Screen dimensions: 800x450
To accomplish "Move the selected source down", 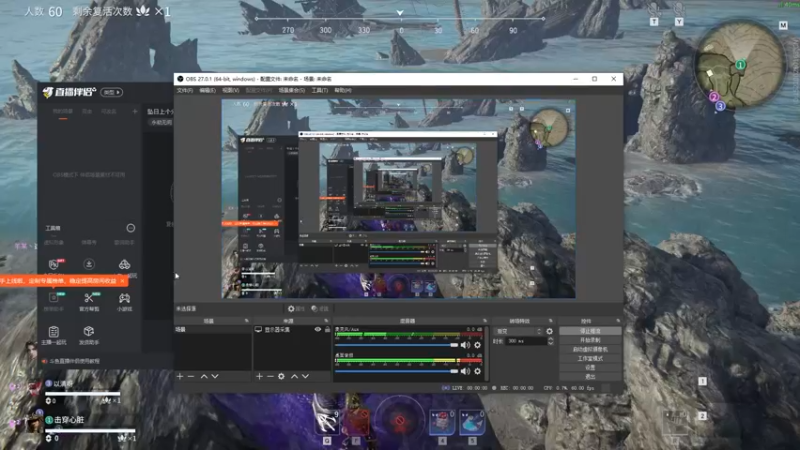I will click(x=305, y=376).
